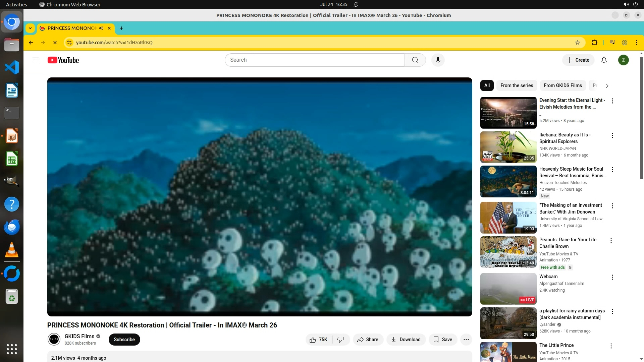Expand tab search dropdown arrow
Image resolution: width=644 pixels, height=362 pixels.
click(30, 28)
